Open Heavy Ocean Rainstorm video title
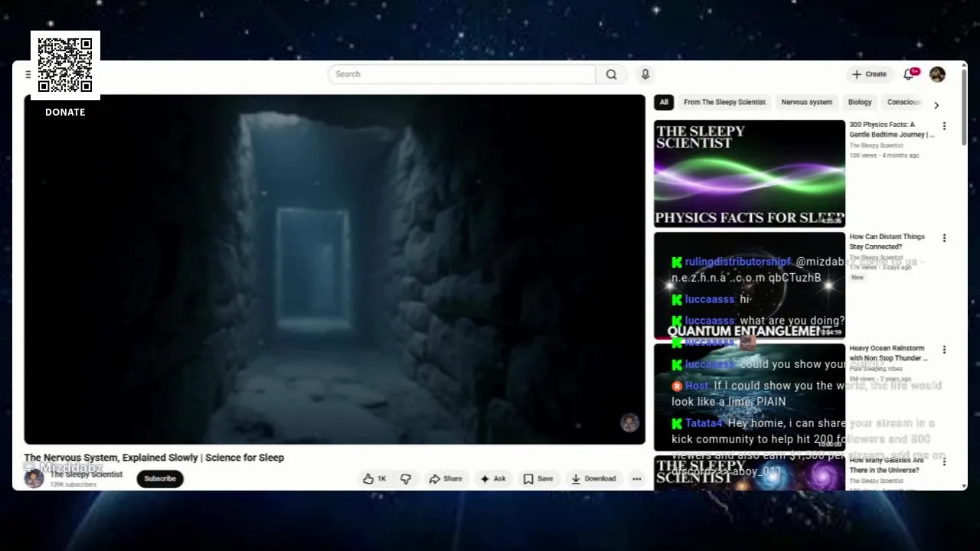This screenshot has height=551, width=980. tap(888, 354)
